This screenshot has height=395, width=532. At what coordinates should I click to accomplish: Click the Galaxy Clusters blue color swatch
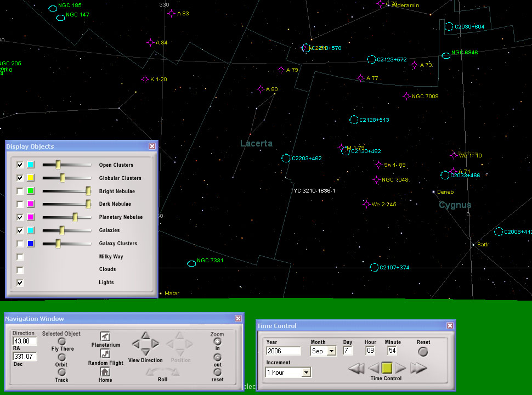click(x=31, y=244)
